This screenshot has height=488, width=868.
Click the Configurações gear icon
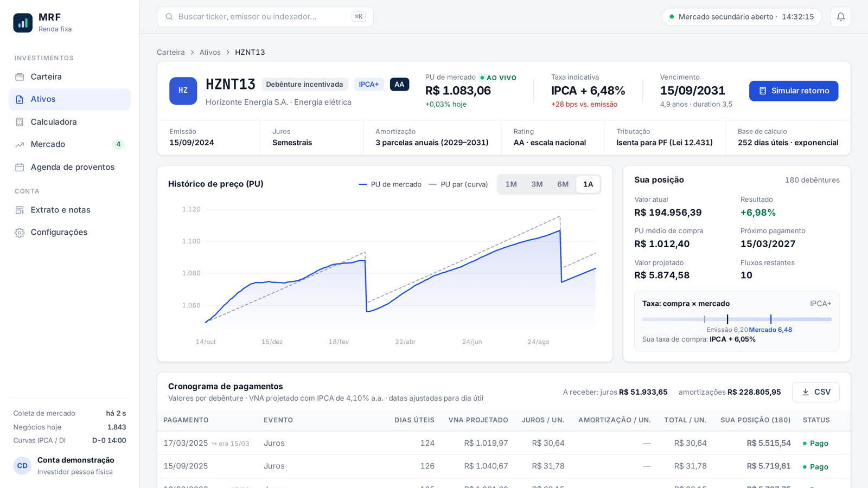[x=20, y=233]
